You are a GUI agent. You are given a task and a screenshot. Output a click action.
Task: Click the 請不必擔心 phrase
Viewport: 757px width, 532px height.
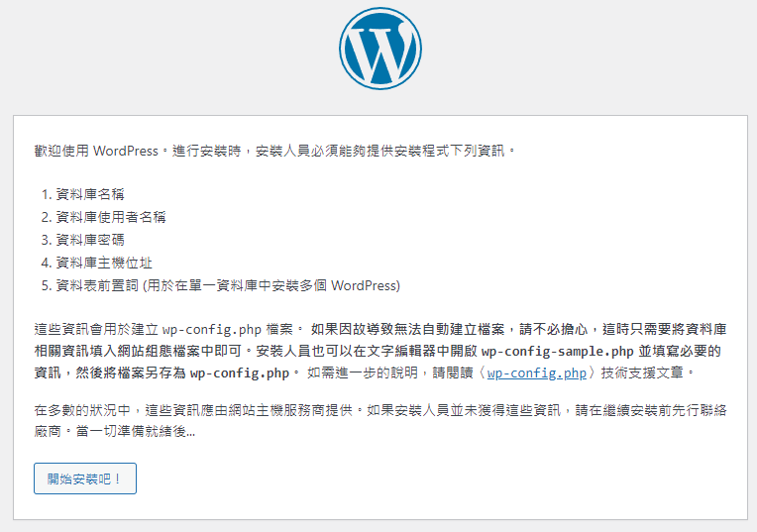point(563,329)
